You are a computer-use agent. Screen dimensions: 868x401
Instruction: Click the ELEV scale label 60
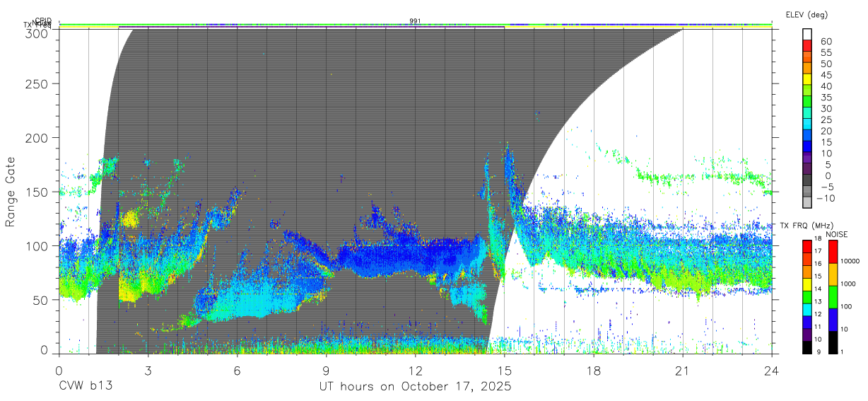point(826,42)
